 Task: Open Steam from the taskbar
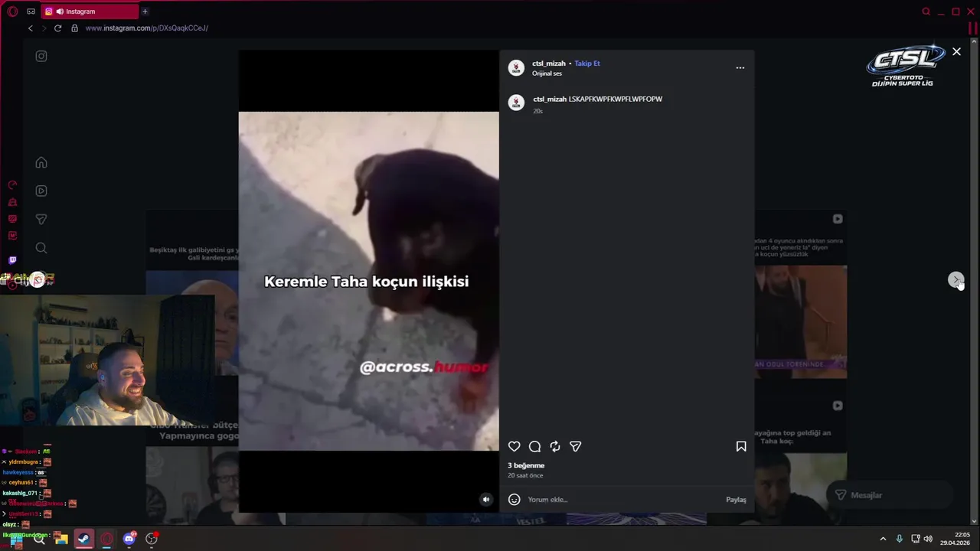coord(83,539)
